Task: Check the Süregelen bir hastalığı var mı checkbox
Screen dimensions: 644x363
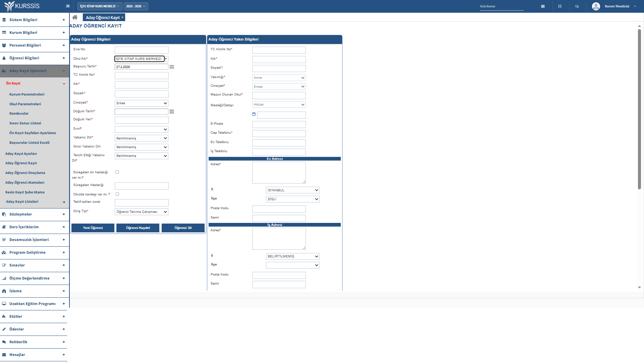Action: point(117,172)
